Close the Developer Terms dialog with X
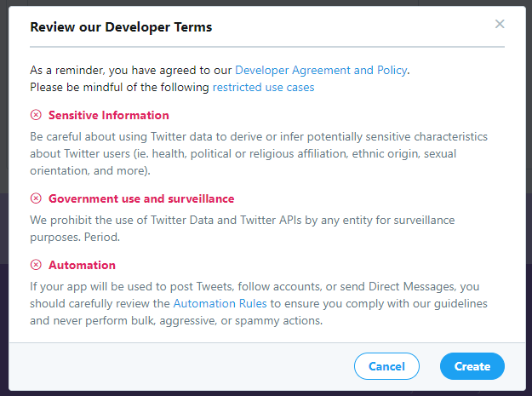The height and width of the screenshot is (396, 532). point(500,25)
